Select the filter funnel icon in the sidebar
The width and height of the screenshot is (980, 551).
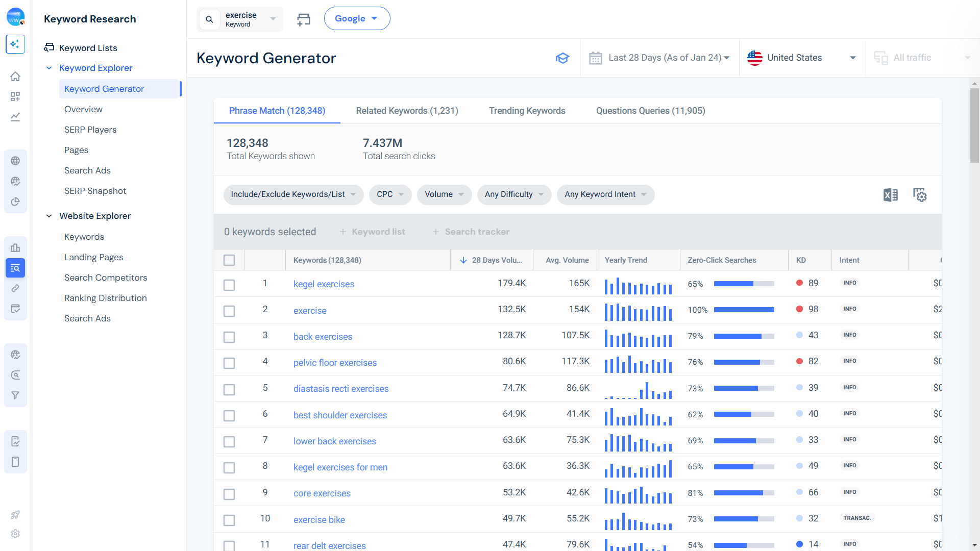tap(15, 395)
